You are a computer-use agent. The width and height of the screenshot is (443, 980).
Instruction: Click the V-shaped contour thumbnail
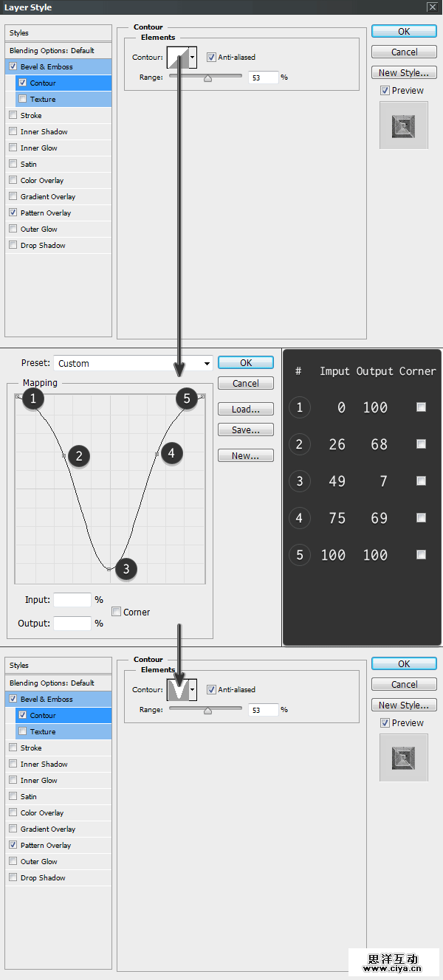[178, 689]
